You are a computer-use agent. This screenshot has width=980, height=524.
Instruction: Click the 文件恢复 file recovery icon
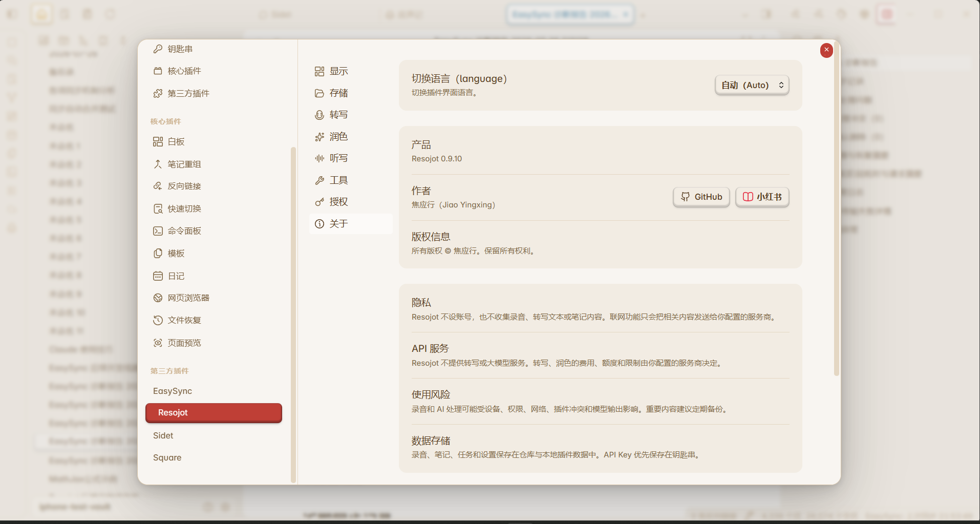pos(158,320)
